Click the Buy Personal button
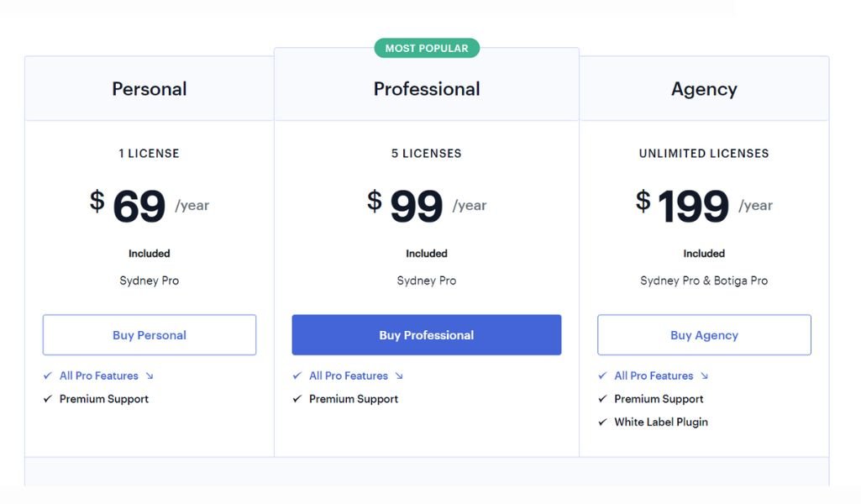Screen dimensions: 861x504 click(150, 335)
